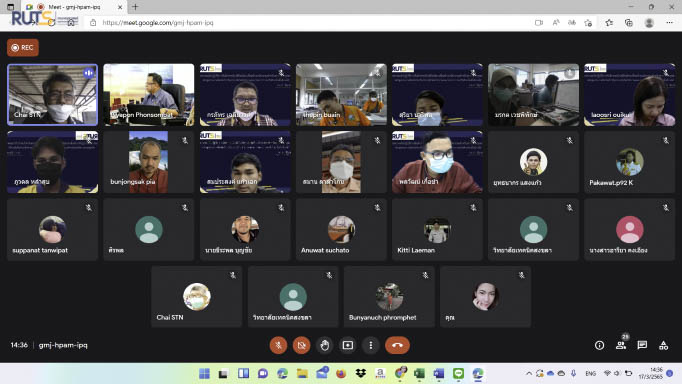
Task: Open more options three-dot menu
Action: point(371,345)
